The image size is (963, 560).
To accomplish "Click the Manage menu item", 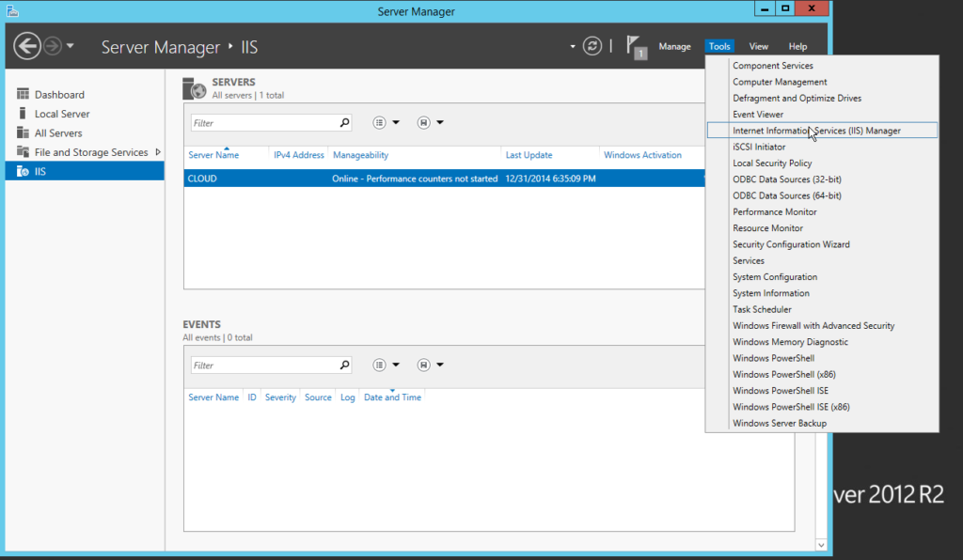I will coord(674,45).
